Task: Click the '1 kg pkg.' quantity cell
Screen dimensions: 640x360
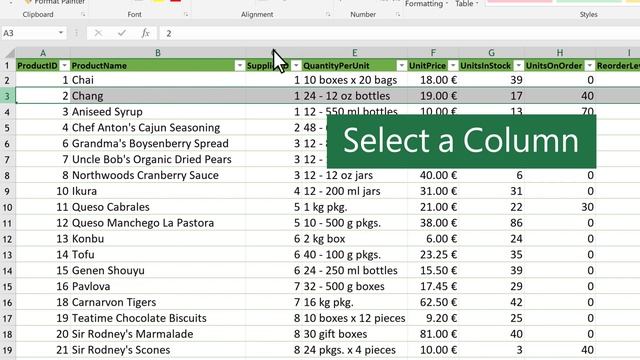Action: [x=354, y=207]
